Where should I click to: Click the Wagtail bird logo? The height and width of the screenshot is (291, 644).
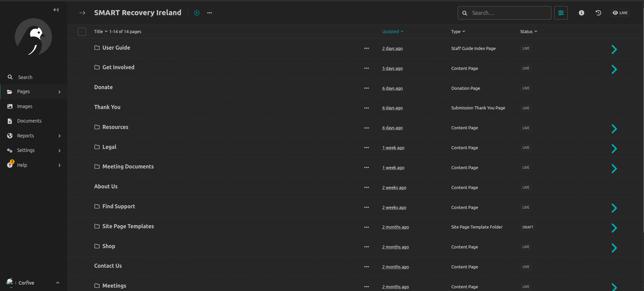click(33, 37)
